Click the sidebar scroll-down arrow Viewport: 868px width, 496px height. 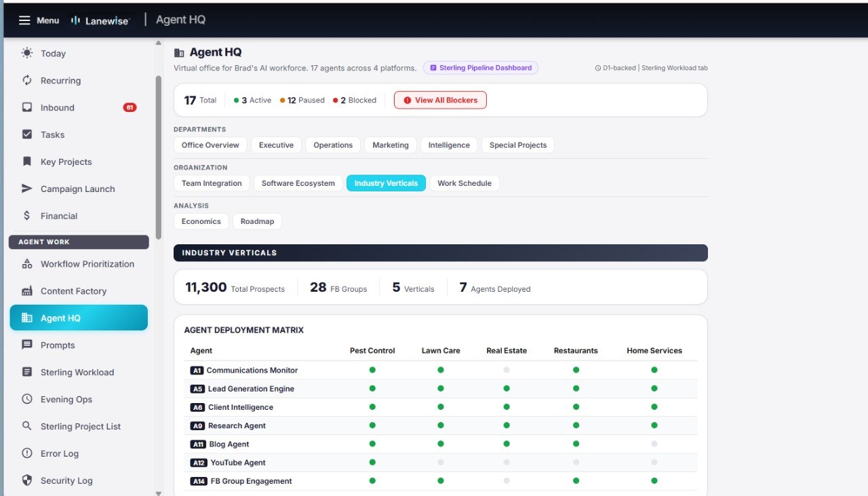coord(159,493)
